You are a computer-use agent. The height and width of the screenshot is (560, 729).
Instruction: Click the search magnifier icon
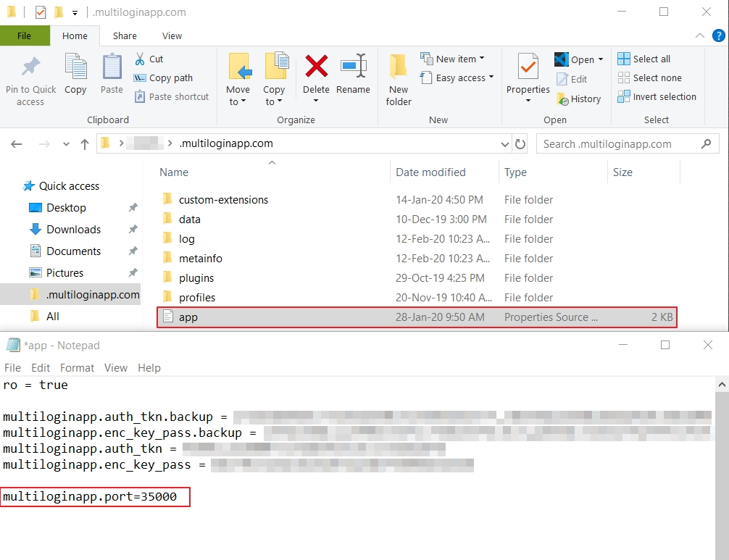tap(707, 144)
